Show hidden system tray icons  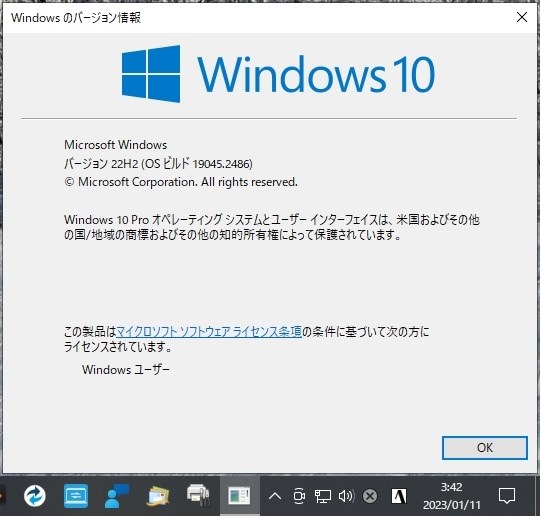pyautogui.click(x=275, y=496)
